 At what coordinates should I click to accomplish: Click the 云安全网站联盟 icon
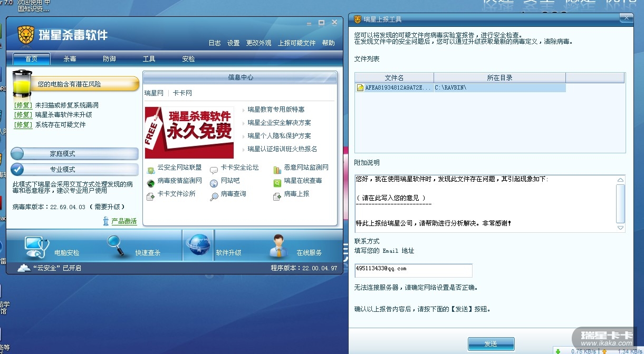[151, 170]
